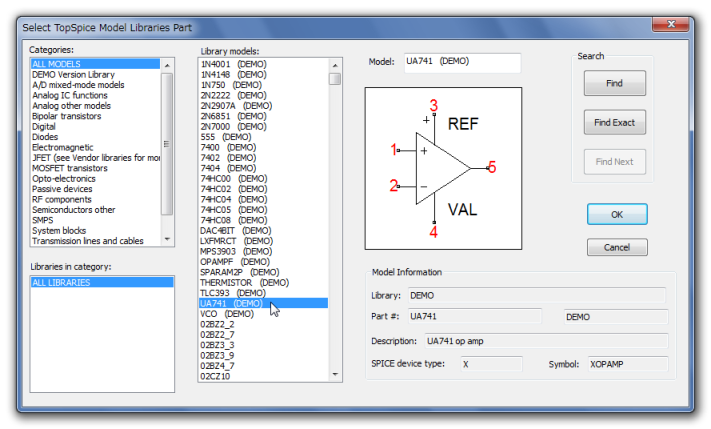Choose OPAMPF (DEMO) model
711x429 pixels.
(x=263, y=262)
